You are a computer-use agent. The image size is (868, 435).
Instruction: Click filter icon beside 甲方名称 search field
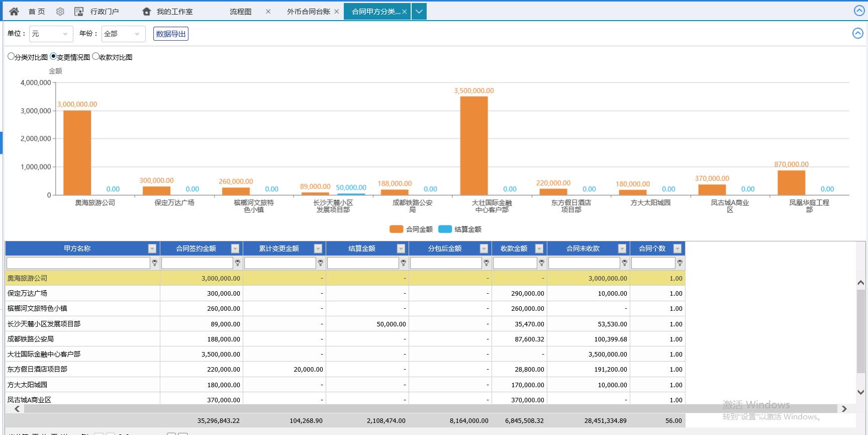155,263
